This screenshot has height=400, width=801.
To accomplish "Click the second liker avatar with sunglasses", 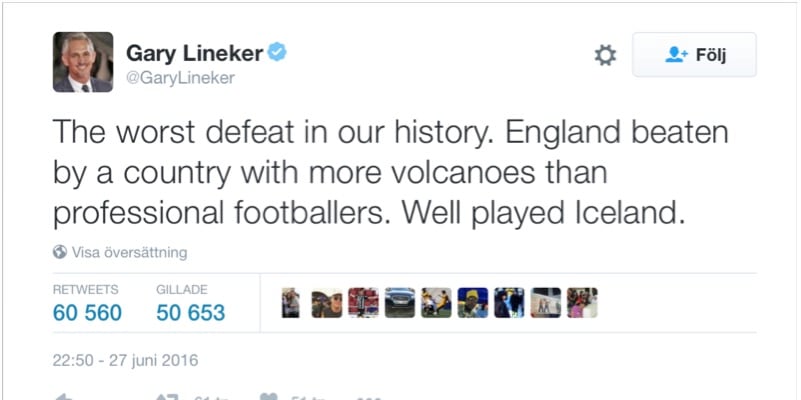I will pyautogui.click(x=327, y=303).
